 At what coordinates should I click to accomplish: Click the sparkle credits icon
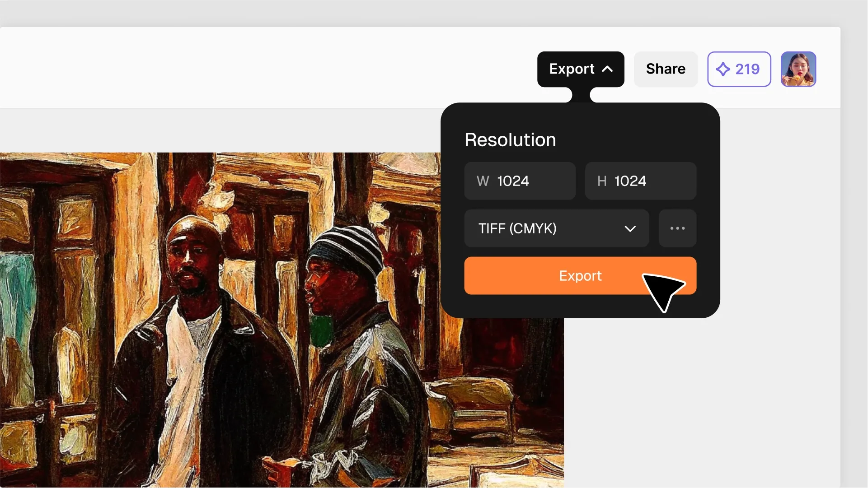(x=723, y=69)
